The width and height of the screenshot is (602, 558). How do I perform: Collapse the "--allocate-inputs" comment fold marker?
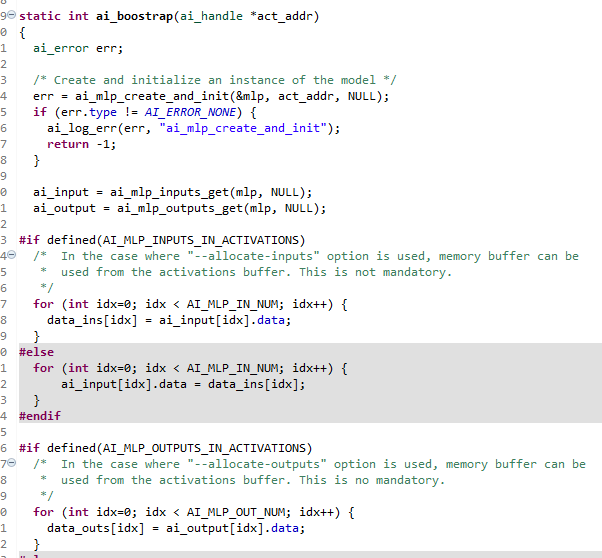[12, 255]
